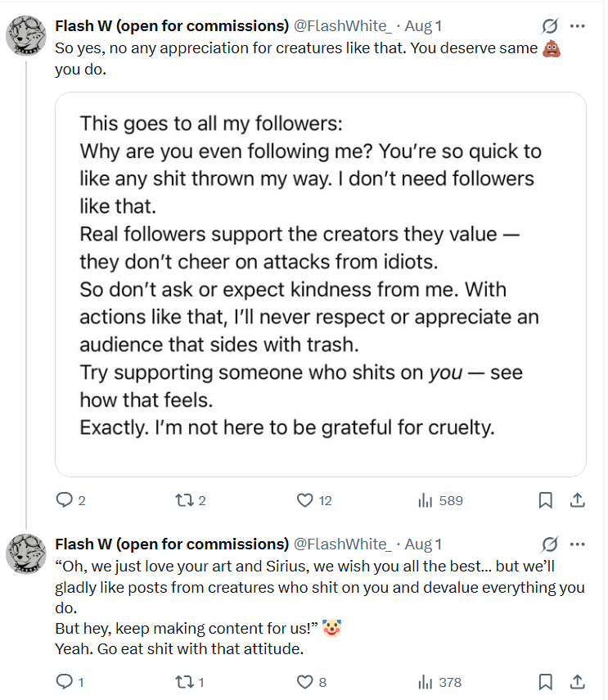
Task: Bookmark the second tweet
Action: [546, 681]
